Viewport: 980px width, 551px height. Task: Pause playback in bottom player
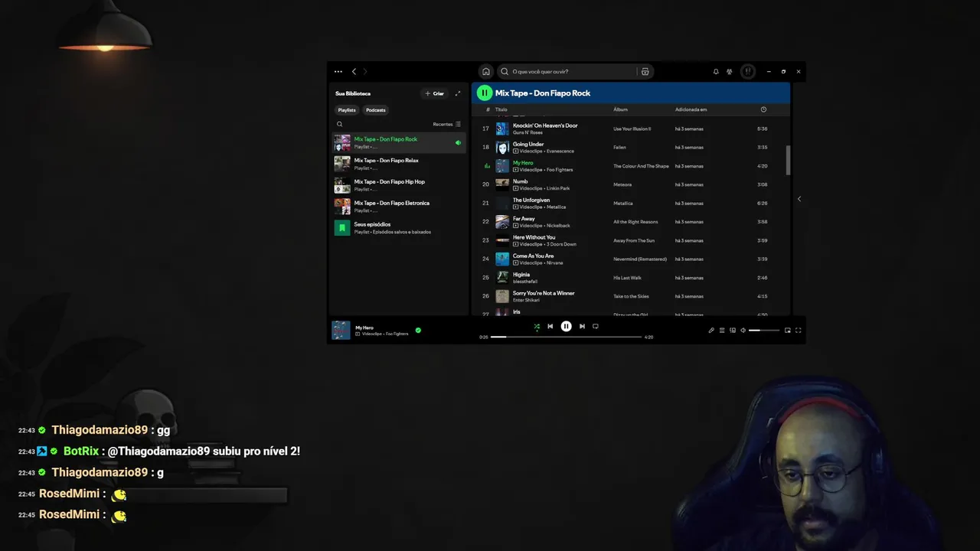[x=566, y=326]
